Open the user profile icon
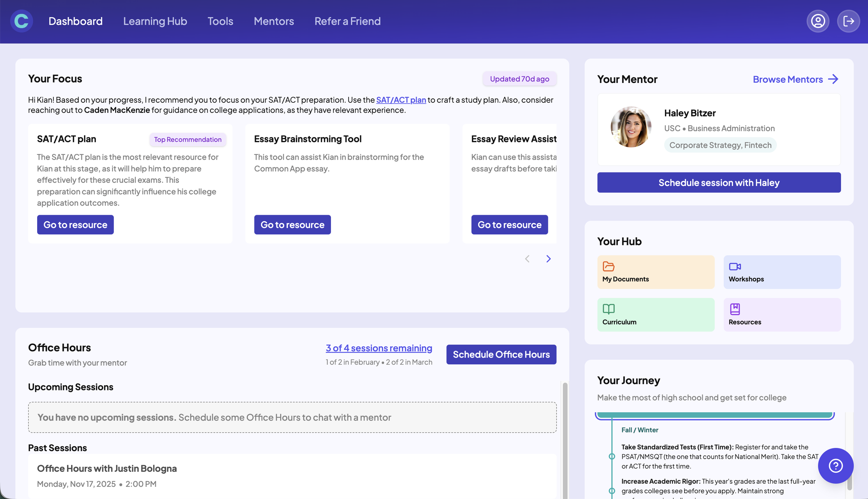This screenshot has width=868, height=499. [x=818, y=21]
